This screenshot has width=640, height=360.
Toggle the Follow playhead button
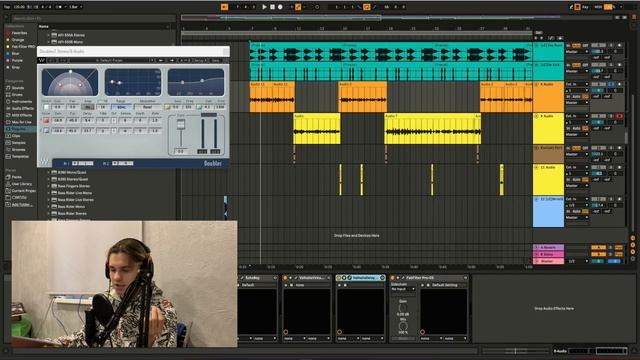pos(224,7)
